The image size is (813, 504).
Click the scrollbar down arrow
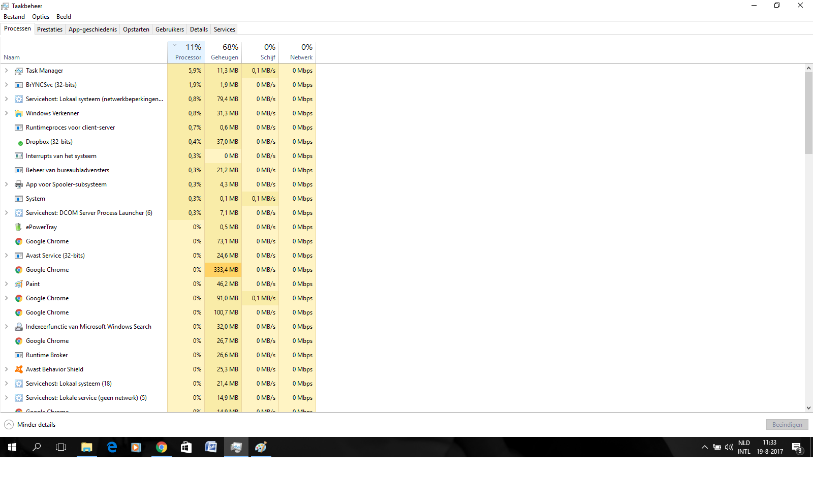point(808,408)
